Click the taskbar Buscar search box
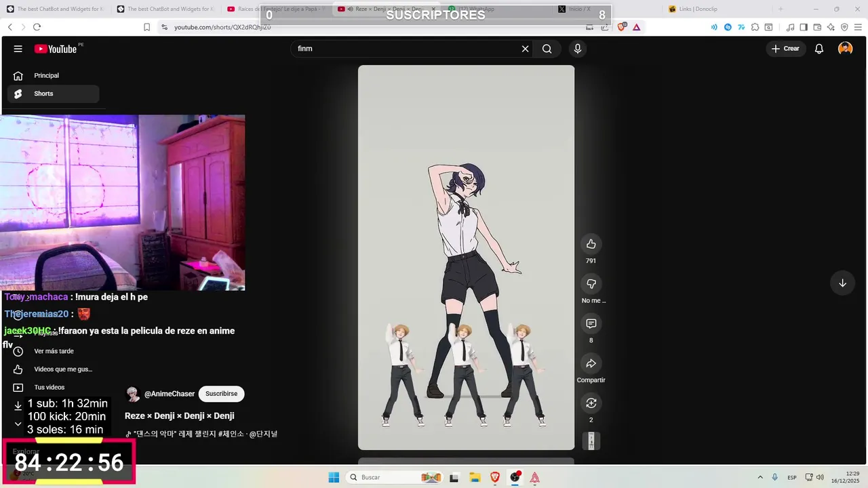 point(395,478)
